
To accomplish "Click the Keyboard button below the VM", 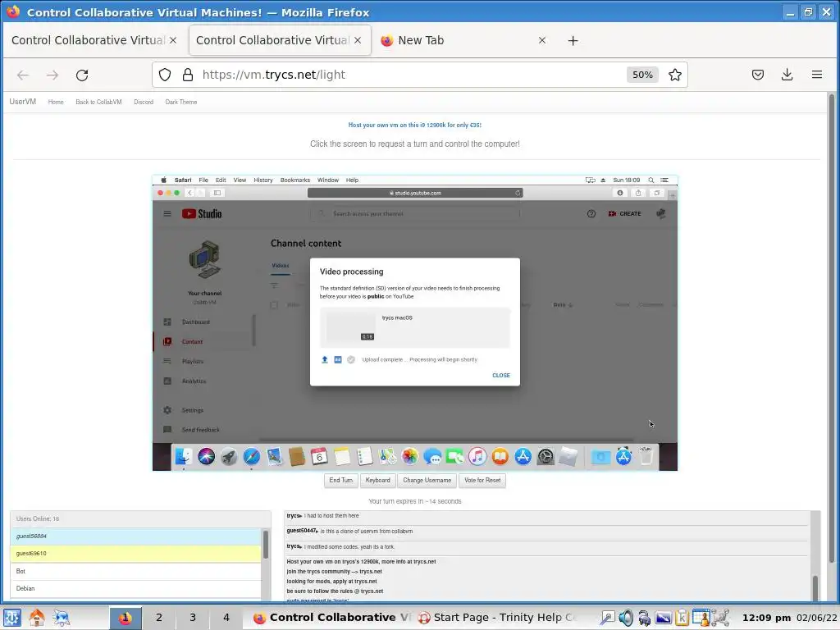I will pos(377,481).
